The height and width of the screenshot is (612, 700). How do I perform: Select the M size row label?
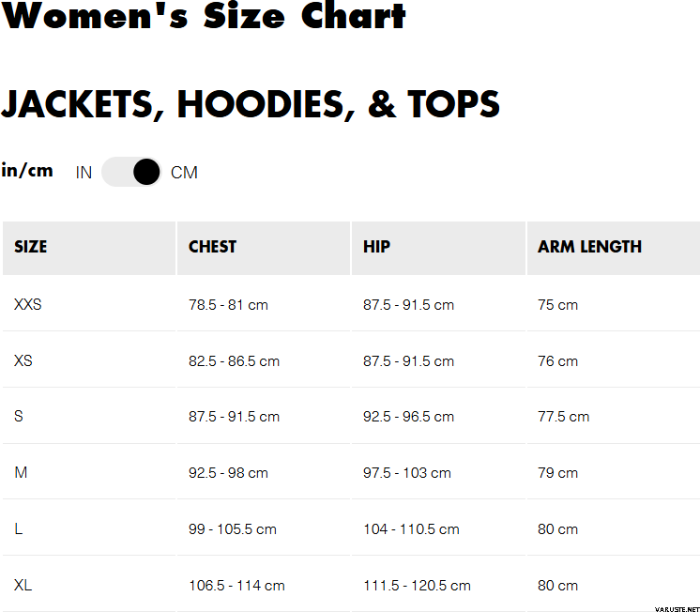21,473
